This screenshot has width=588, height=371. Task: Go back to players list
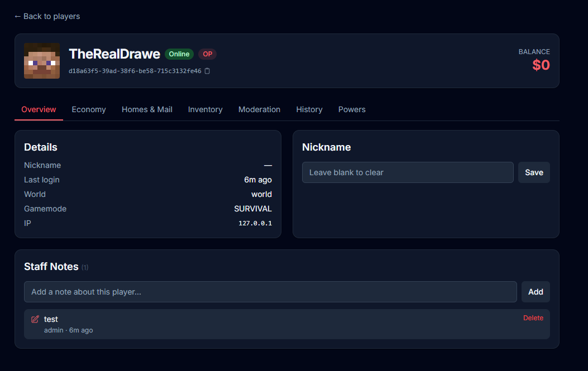47,16
